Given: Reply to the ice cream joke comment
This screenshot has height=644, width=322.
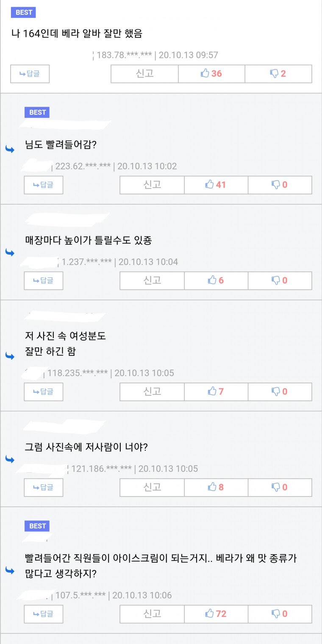Looking at the screenshot, I should [44, 613].
